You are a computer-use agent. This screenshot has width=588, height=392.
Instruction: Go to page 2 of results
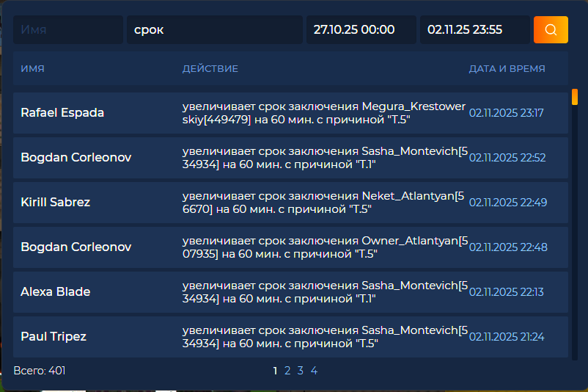click(287, 371)
